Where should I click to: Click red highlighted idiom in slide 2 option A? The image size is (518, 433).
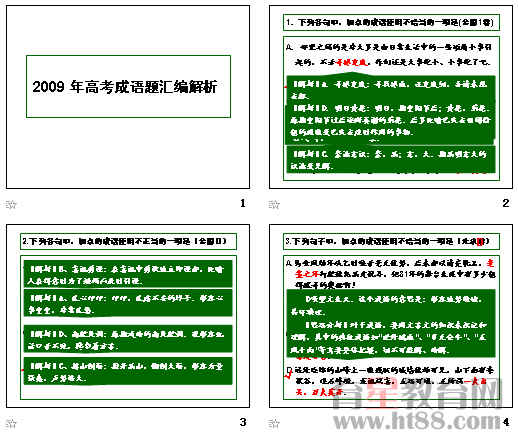tap(352, 62)
